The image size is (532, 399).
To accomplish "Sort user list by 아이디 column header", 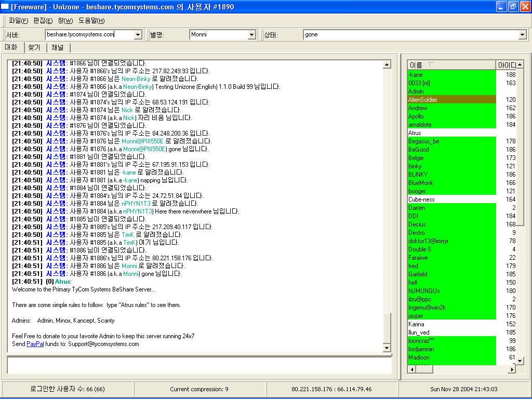I will click(x=506, y=65).
